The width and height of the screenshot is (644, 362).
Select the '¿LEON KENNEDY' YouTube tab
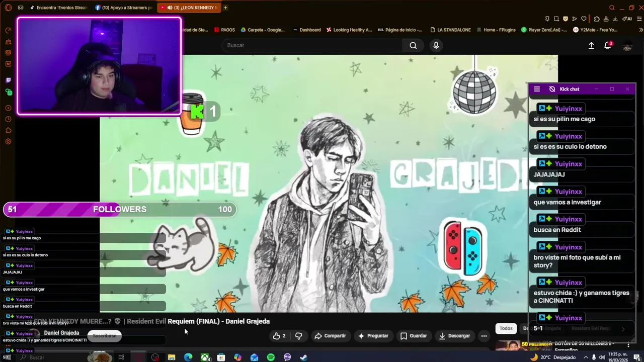[189, 8]
